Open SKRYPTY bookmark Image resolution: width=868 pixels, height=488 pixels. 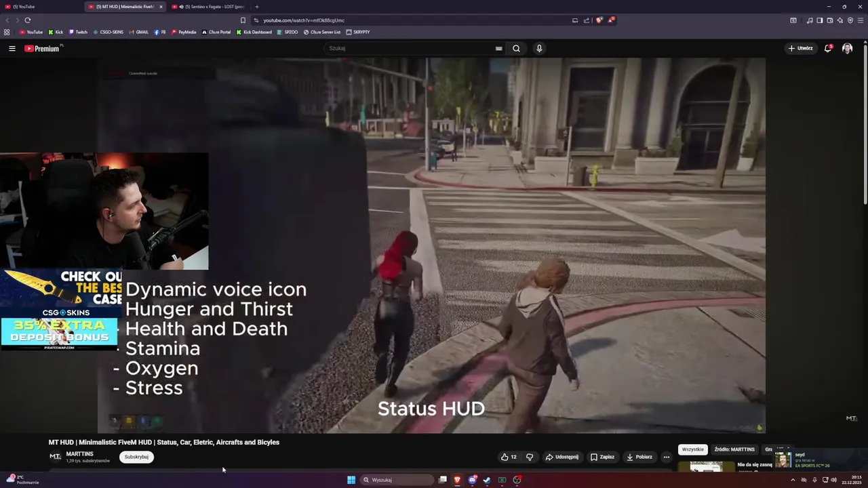point(358,32)
